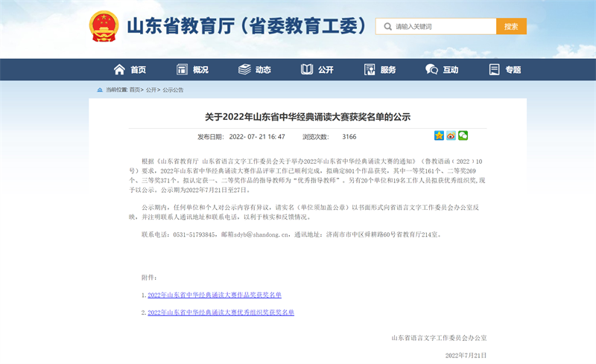Click the 服务 service icon
The height and width of the screenshot is (364, 596).
(x=369, y=69)
